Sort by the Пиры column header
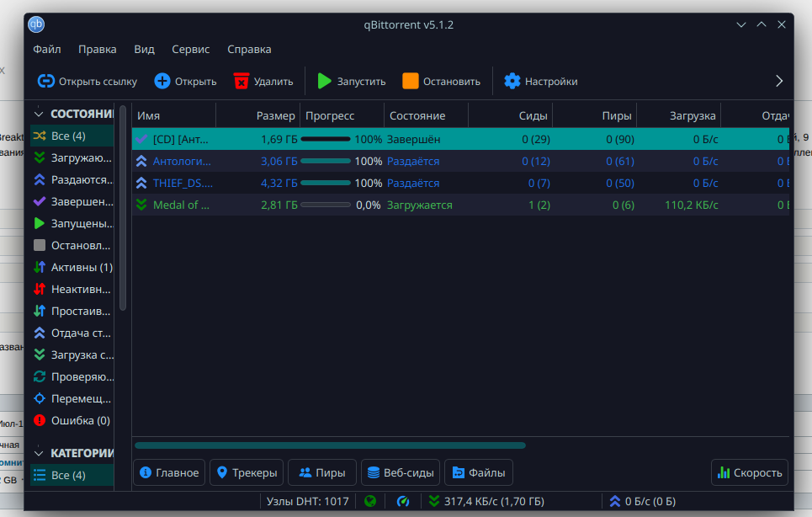Viewport: 812px width, 517px height. tap(595, 115)
